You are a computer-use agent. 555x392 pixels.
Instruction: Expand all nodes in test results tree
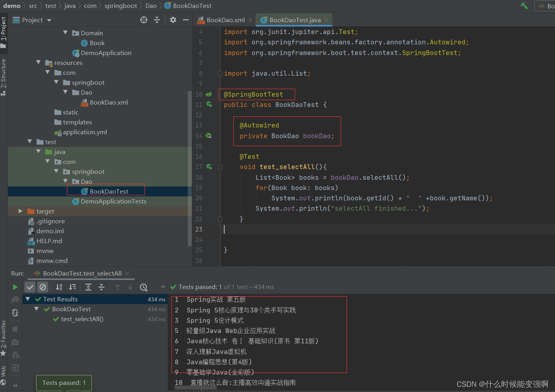pyautogui.click(x=89, y=287)
